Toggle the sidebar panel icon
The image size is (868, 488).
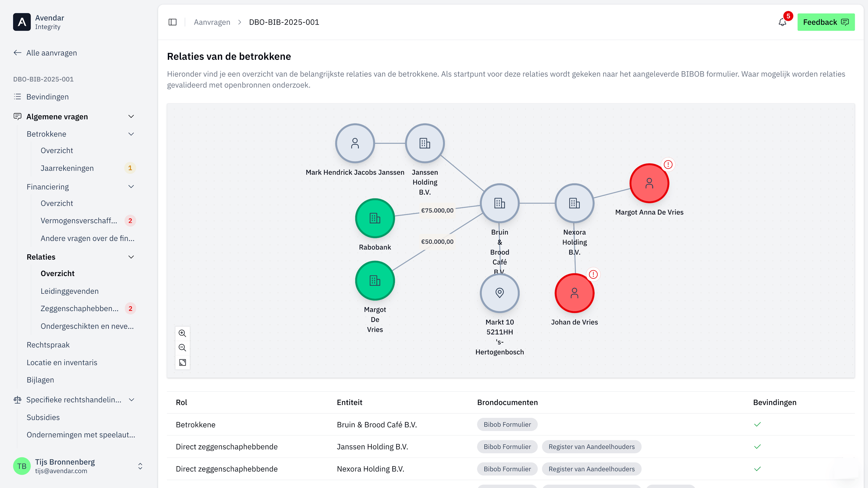pyautogui.click(x=172, y=22)
